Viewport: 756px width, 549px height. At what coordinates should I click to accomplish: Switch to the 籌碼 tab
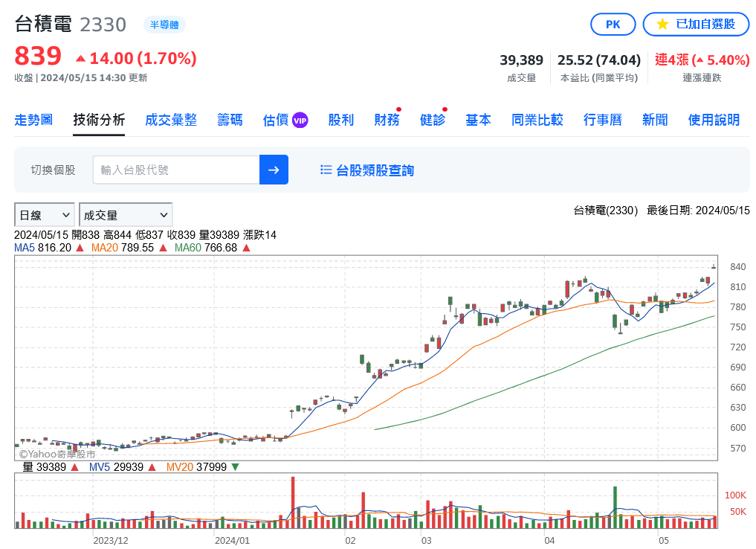pyautogui.click(x=230, y=120)
